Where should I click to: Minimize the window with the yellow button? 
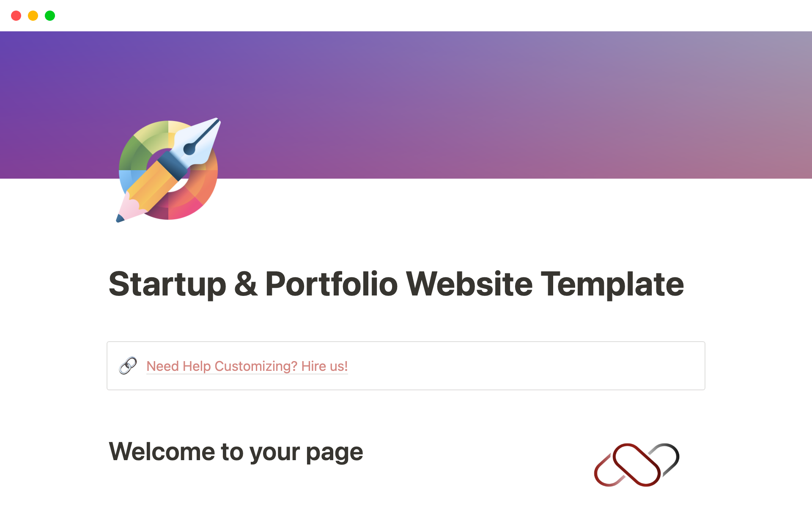(33, 16)
